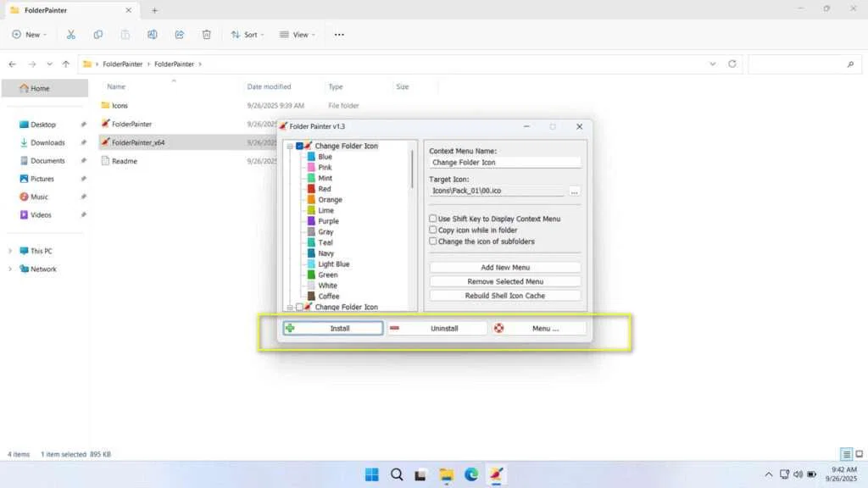
Task: Enable Use Shift Key to Display Context Menu
Action: coord(432,219)
